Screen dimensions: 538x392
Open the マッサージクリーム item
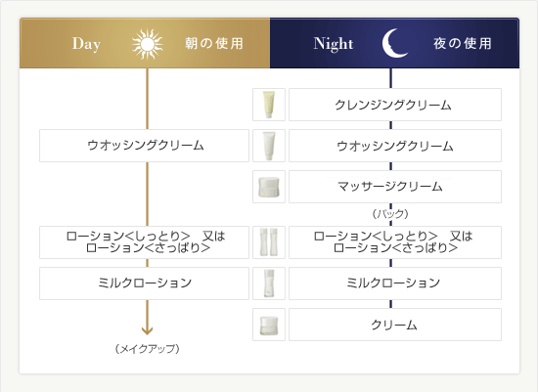pos(395,187)
